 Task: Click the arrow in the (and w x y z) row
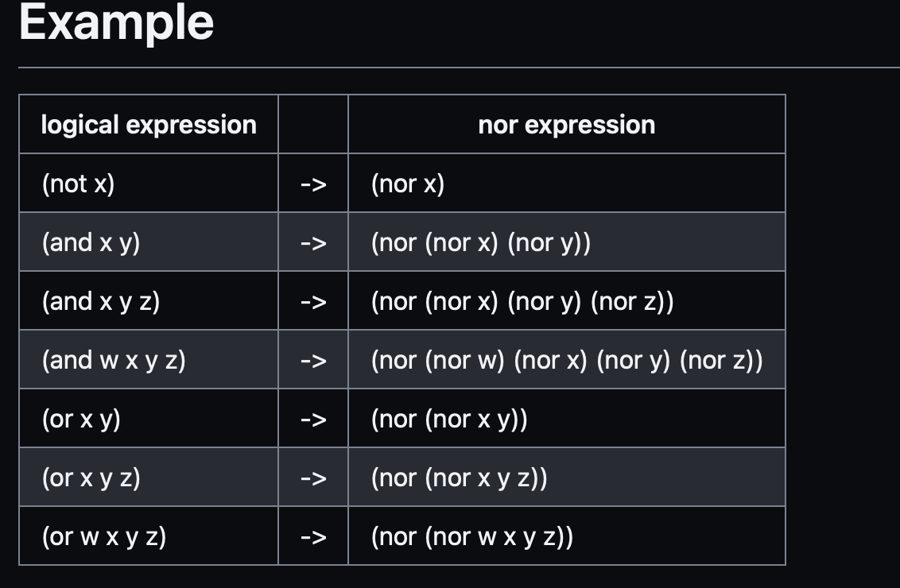click(313, 360)
